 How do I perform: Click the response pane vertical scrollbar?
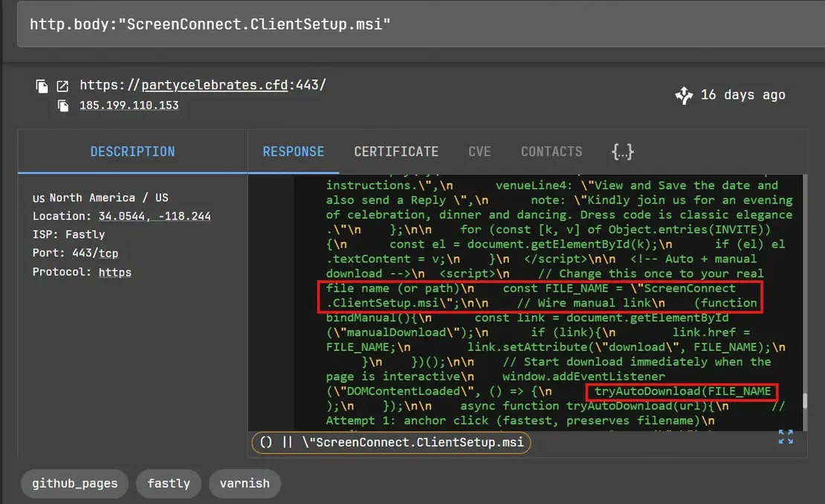click(804, 401)
